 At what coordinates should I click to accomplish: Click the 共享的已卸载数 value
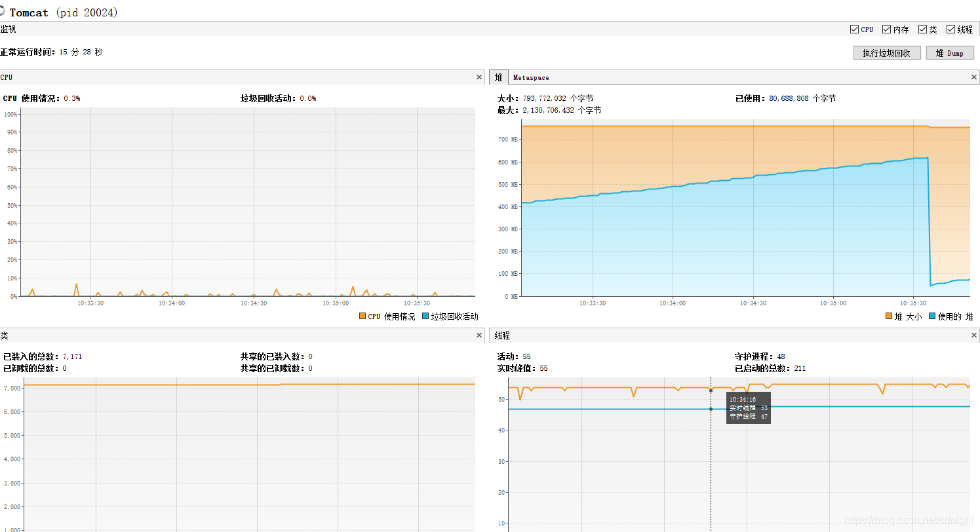(x=310, y=368)
